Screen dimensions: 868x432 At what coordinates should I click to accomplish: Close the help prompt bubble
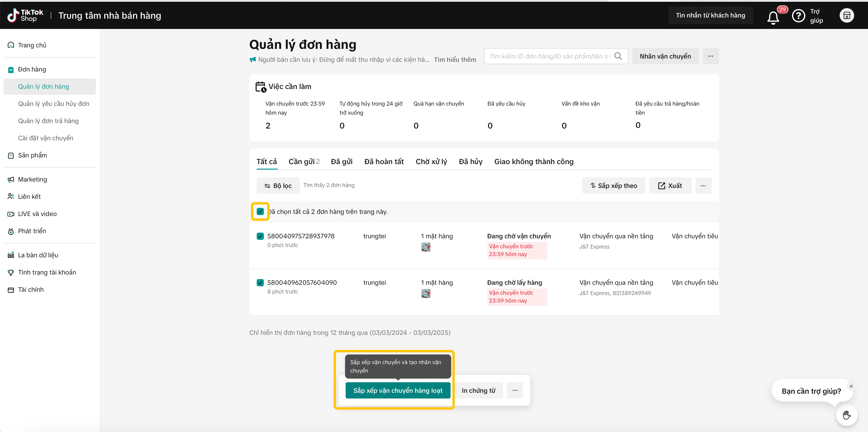click(851, 386)
